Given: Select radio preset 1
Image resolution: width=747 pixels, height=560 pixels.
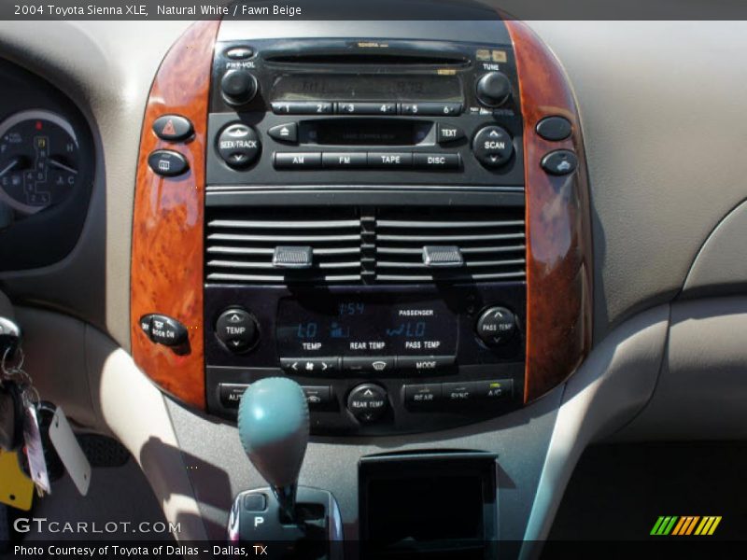Looking at the screenshot, I should 288,108.
